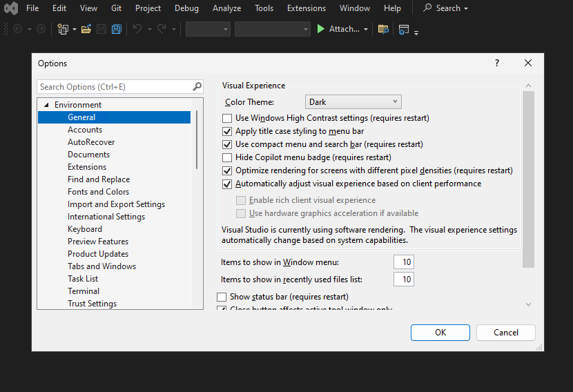Click the Search button in menu bar

coord(445,8)
